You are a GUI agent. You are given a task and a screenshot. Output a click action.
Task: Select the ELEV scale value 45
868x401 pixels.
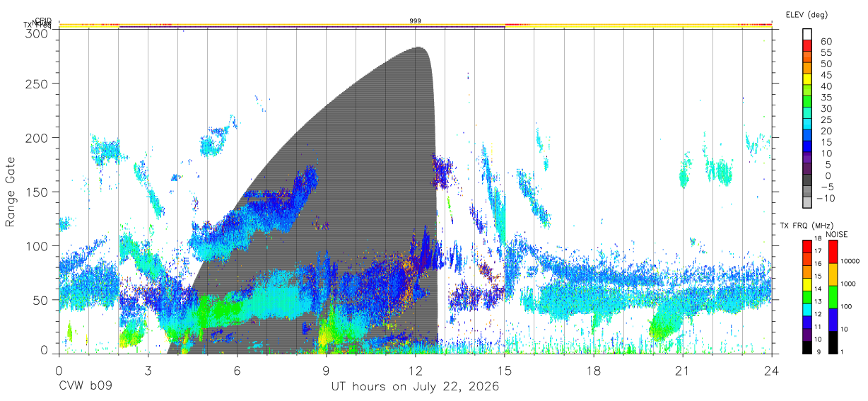[x=826, y=75]
